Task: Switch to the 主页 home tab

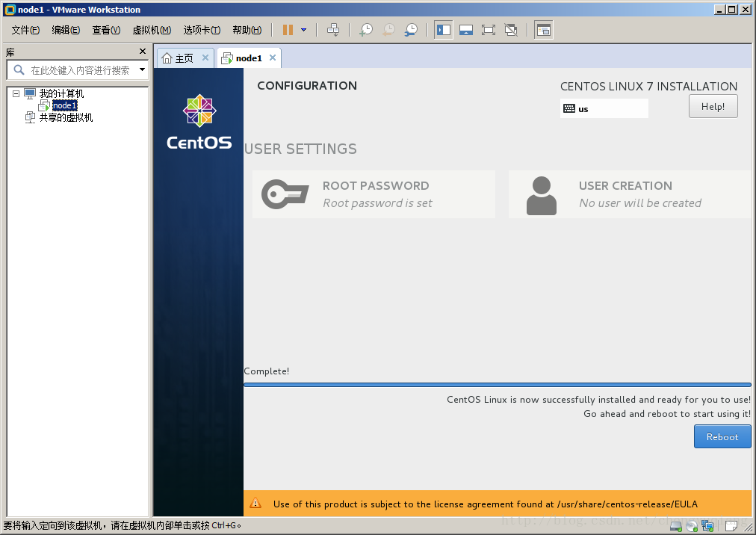Action: pyautogui.click(x=185, y=58)
